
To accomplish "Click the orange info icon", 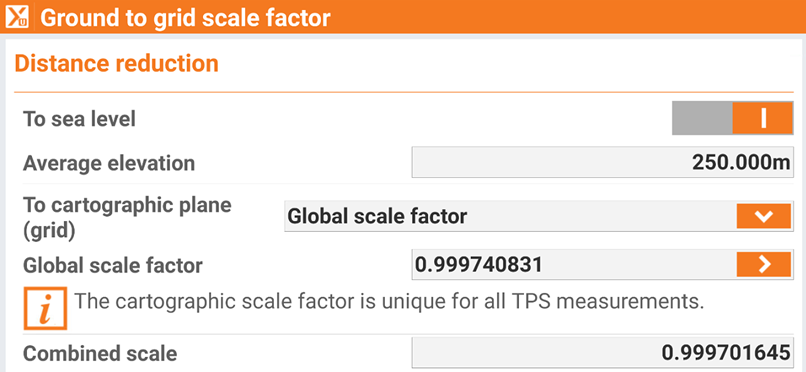I will point(45,308).
